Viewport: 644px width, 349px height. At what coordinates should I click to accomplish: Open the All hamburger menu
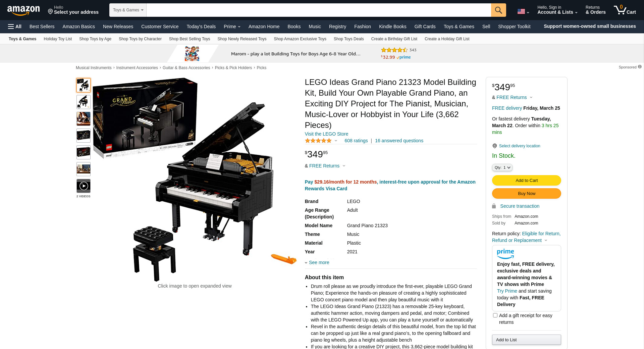[x=15, y=27]
